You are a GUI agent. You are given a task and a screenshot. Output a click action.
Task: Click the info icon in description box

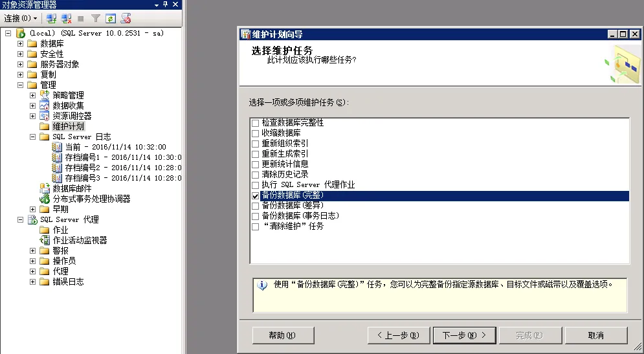pos(262,285)
